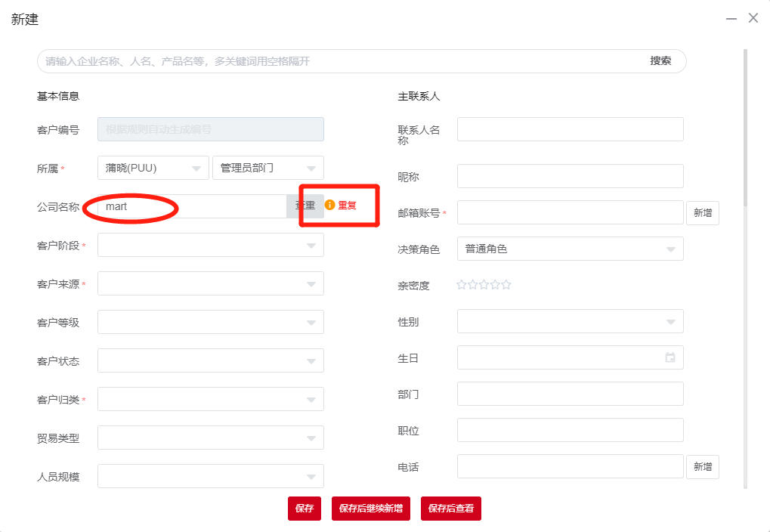Set the intimacy rating to five stars
Screen dimensions: 770x532
506,285
